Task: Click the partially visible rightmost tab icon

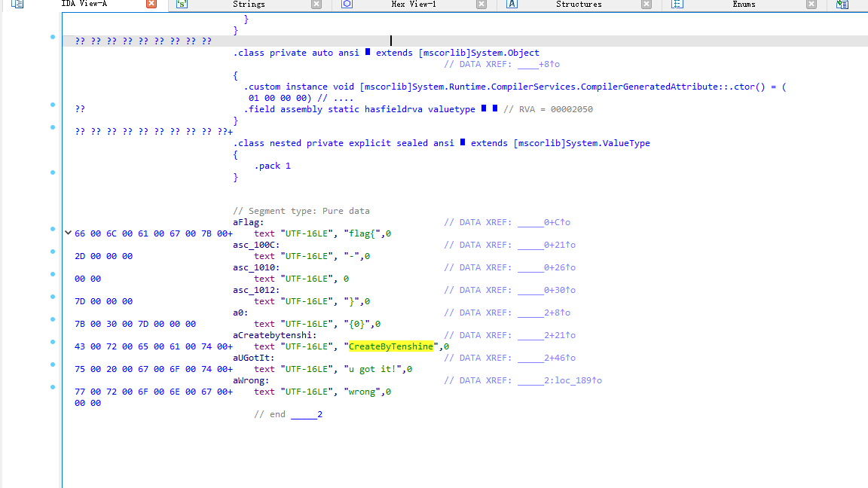Action: click(842, 5)
